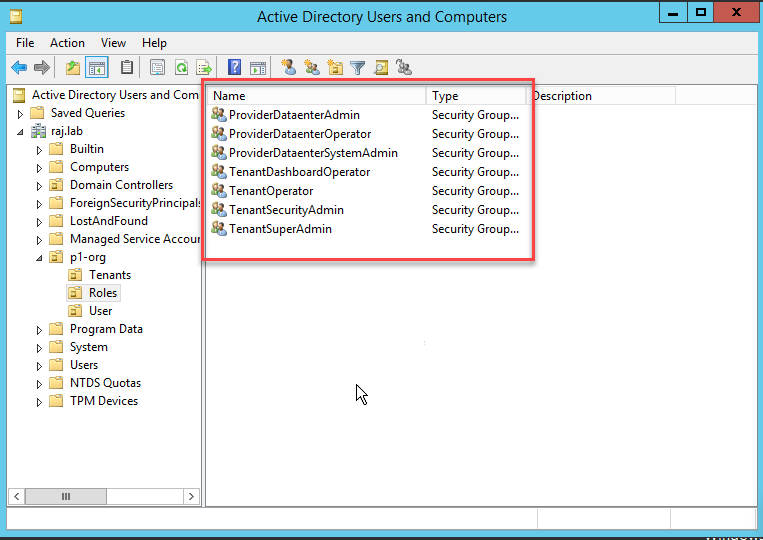Select the TenantOperator group
Viewport: 763px width, 540px height.
click(x=271, y=191)
